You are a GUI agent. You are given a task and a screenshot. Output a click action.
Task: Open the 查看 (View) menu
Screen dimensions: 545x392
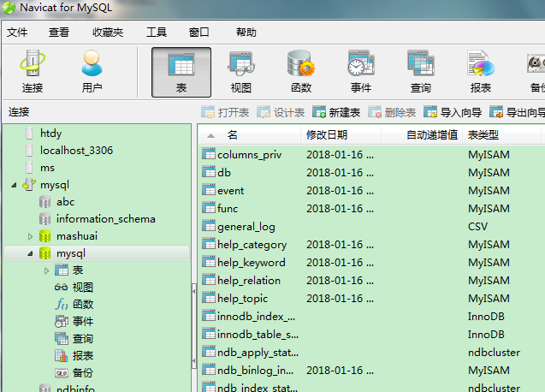tap(59, 33)
